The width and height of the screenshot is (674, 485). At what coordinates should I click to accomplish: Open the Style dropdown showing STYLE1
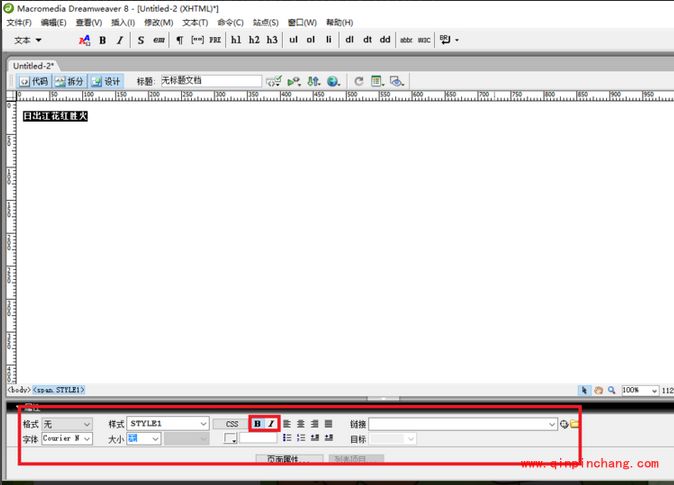[x=167, y=424]
